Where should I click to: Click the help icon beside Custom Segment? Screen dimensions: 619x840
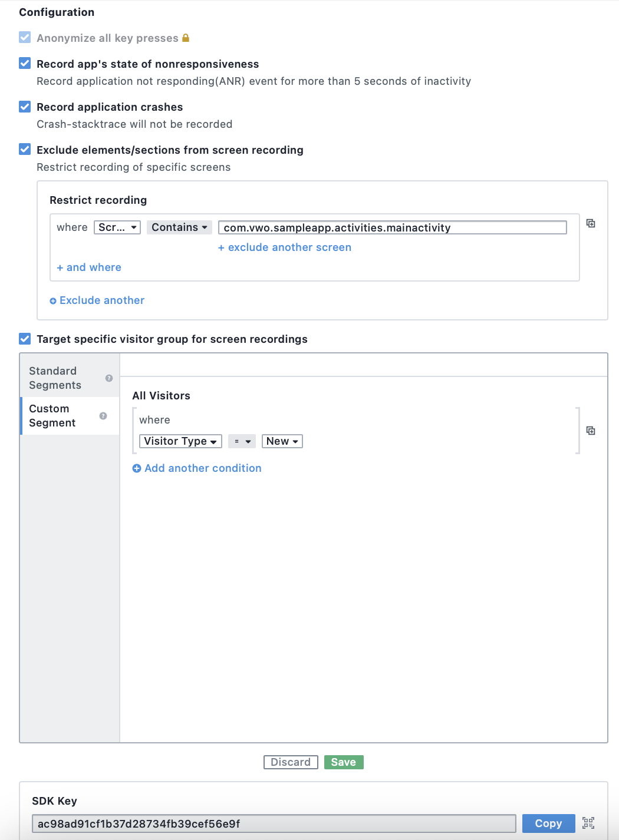[103, 416]
